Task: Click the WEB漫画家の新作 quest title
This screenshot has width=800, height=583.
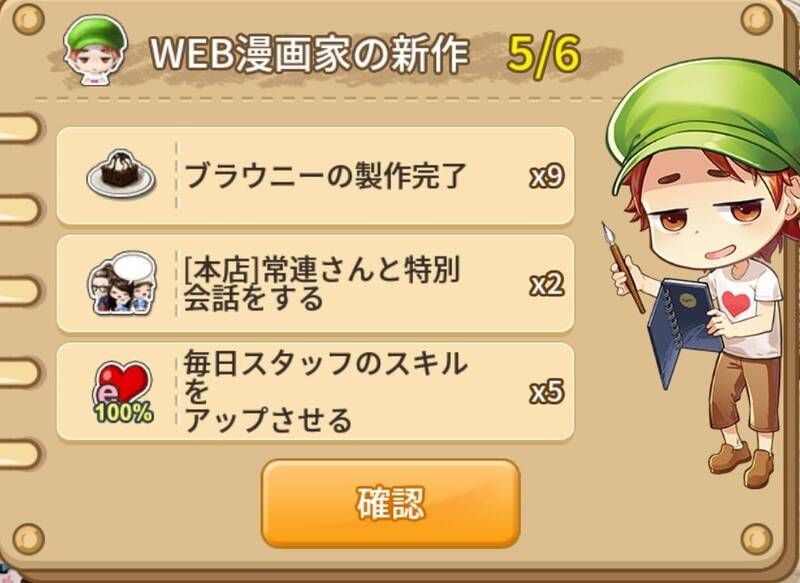Action: pos(310,54)
